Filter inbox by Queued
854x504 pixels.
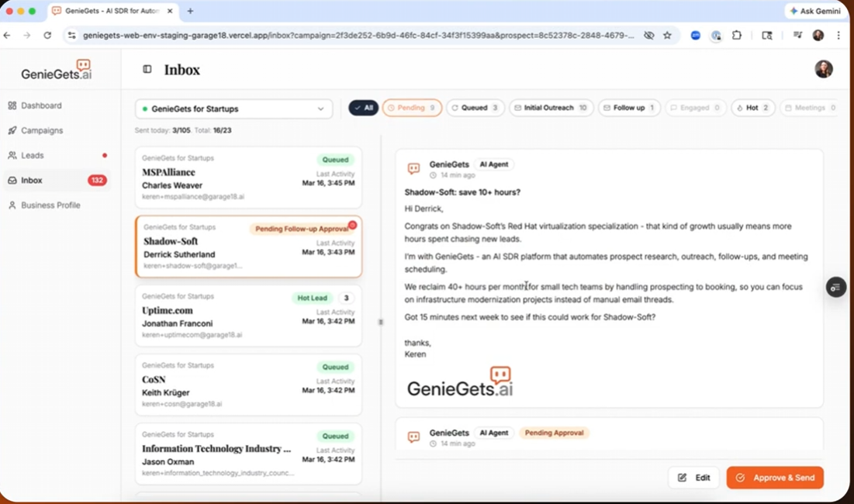(x=475, y=108)
